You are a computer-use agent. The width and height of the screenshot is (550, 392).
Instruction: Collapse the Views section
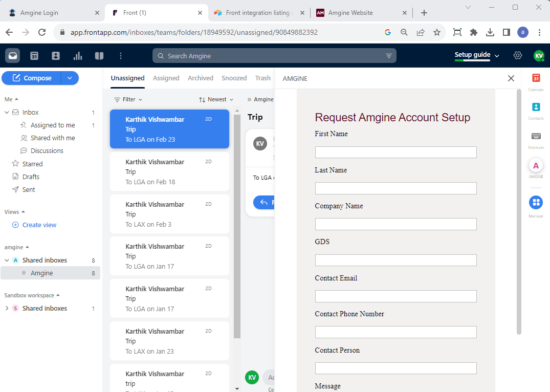click(15, 212)
